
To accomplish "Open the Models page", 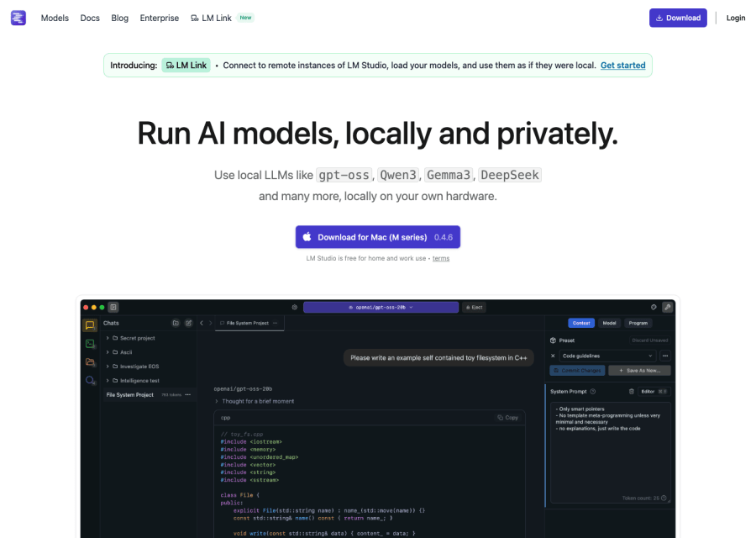I will pos(55,18).
